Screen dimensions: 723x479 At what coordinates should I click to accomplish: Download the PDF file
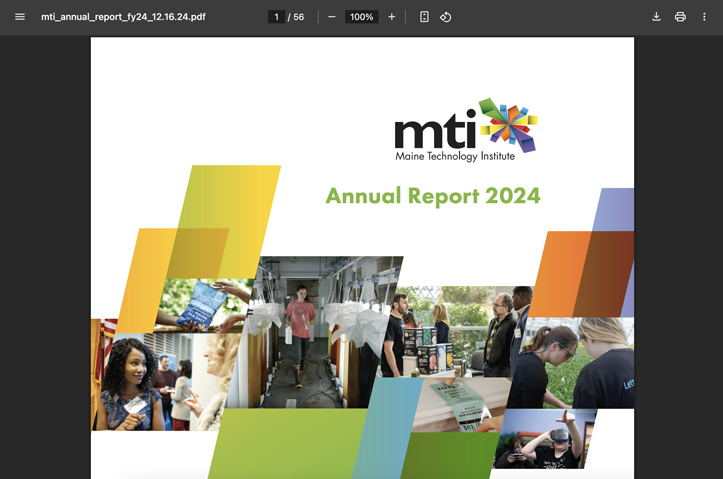tap(656, 17)
